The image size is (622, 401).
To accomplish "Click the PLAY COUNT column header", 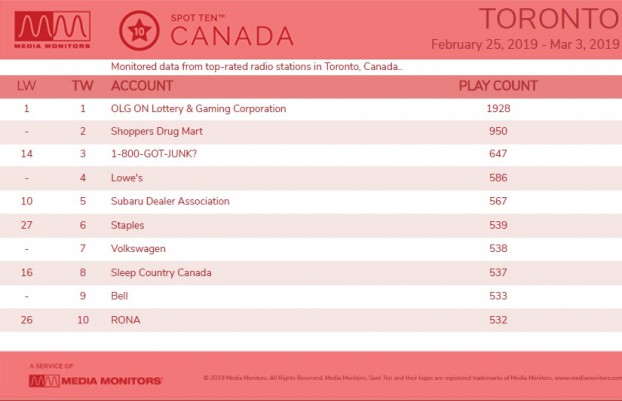I will (498, 86).
